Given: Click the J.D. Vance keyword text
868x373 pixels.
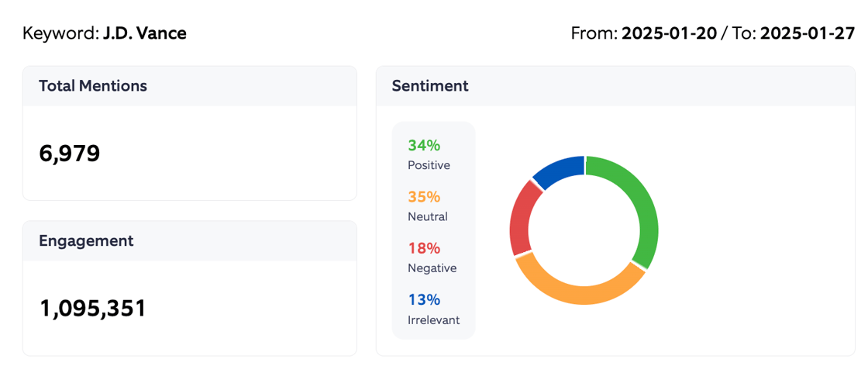Looking at the screenshot, I should tap(144, 33).
